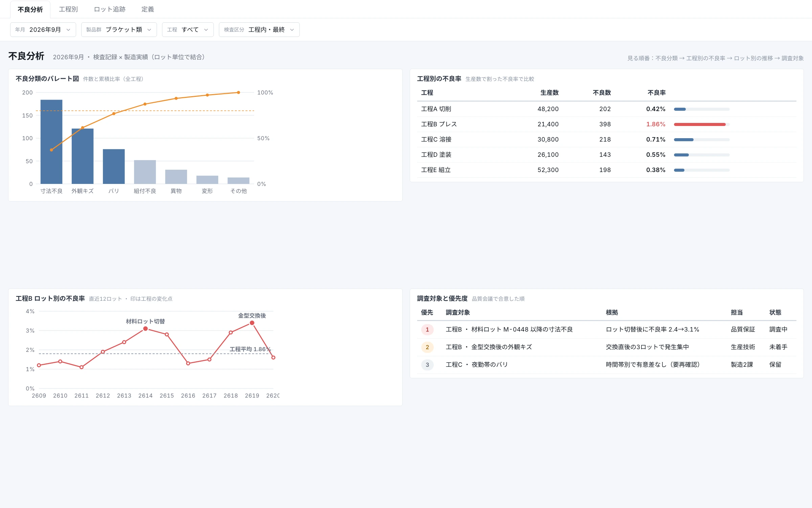Viewport: 812px width, 508px height.
Task: Click the lot 2614 x-axis label
Action: click(145, 396)
